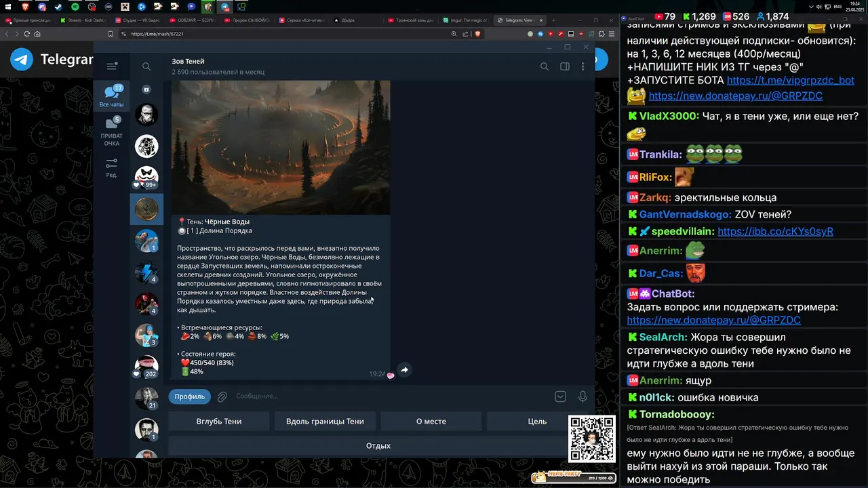Click the search icon above the chat list

(x=146, y=66)
